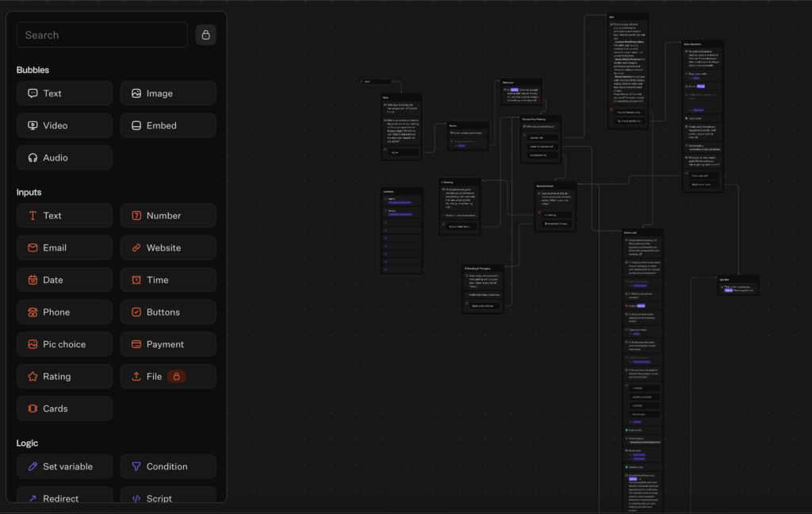
Task: Select the Pic choice input block
Action: coord(64,344)
